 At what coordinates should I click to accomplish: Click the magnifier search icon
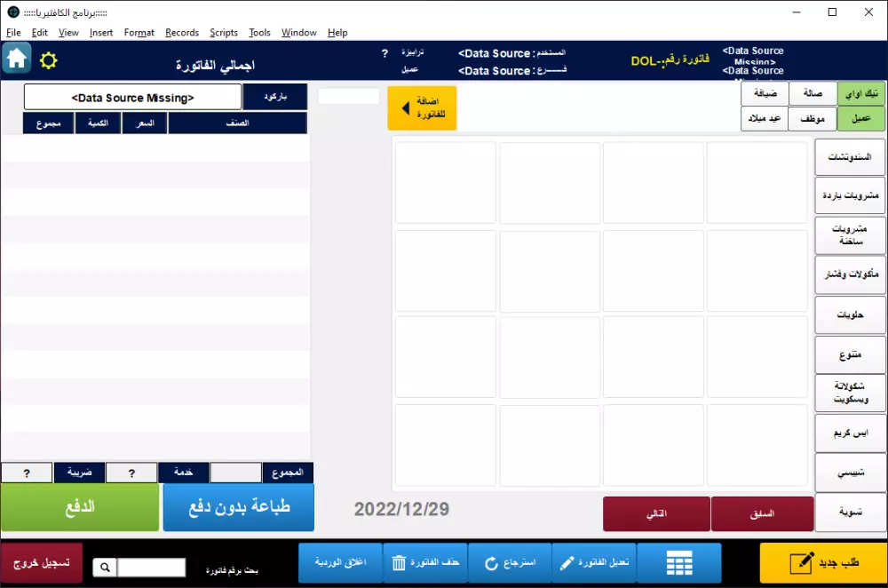pos(104,567)
